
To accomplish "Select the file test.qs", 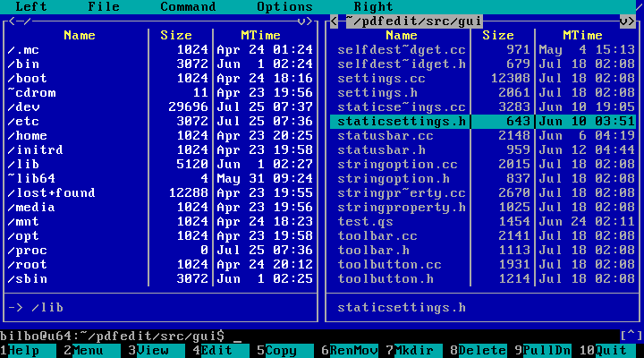I will [367, 221].
